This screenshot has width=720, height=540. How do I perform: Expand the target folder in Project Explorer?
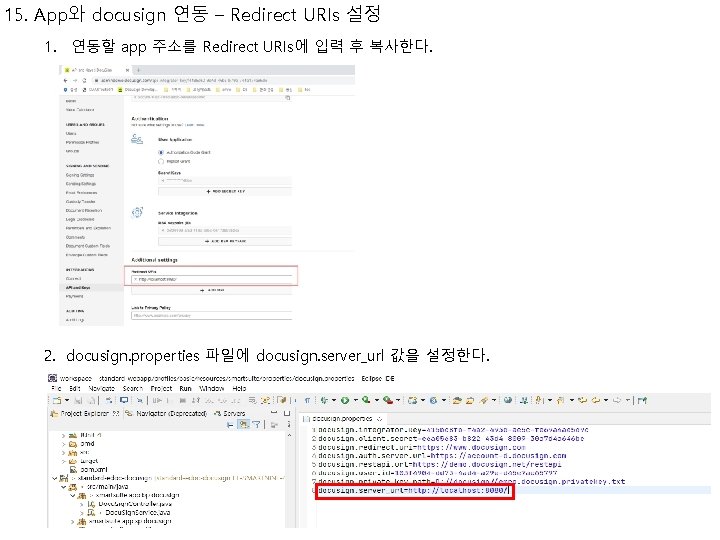[63, 461]
